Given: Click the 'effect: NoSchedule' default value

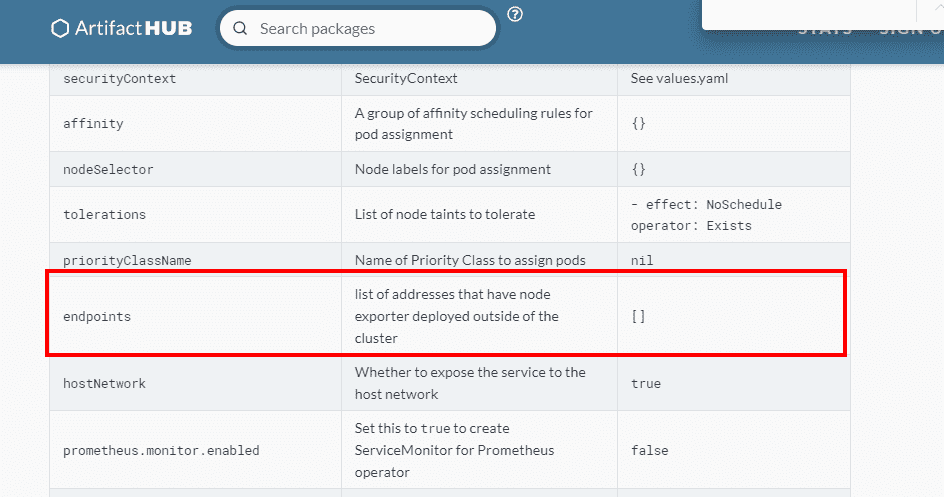Looking at the screenshot, I should [x=706, y=204].
